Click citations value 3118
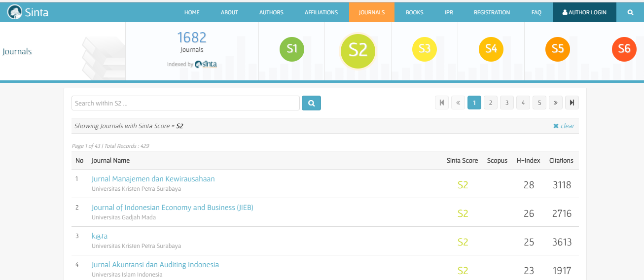The width and height of the screenshot is (644, 280). (x=562, y=185)
